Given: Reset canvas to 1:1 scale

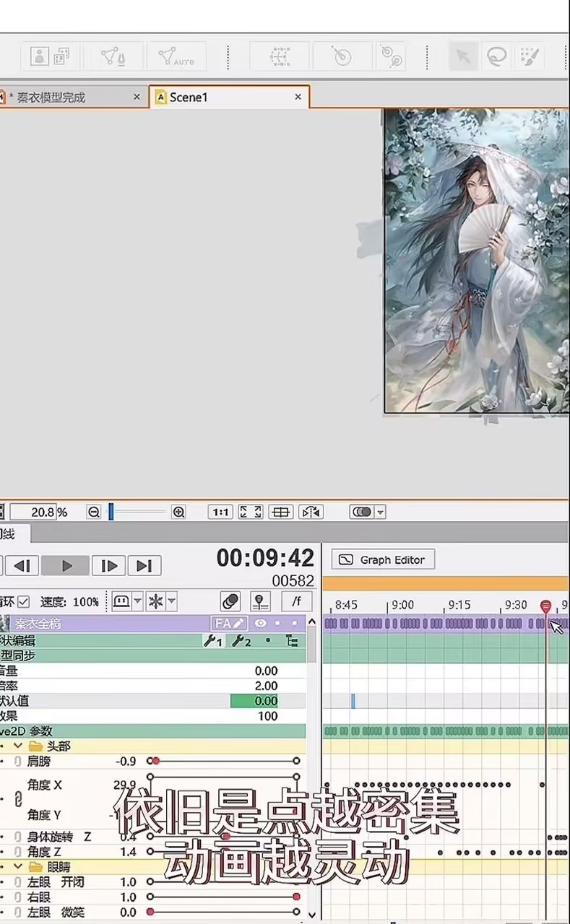Looking at the screenshot, I should click(x=220, y=512).
